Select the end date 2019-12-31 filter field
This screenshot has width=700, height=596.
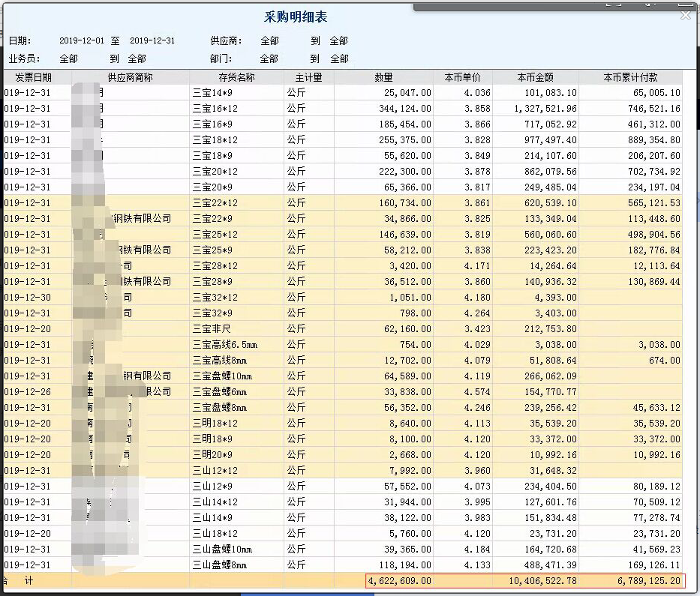click(152, 40)
